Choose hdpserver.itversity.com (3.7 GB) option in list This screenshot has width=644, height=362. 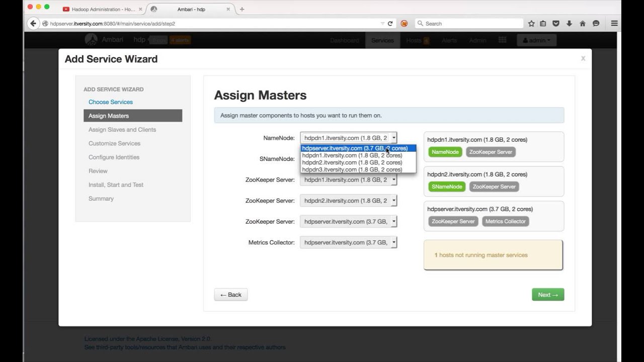click(x=358, y=148)
